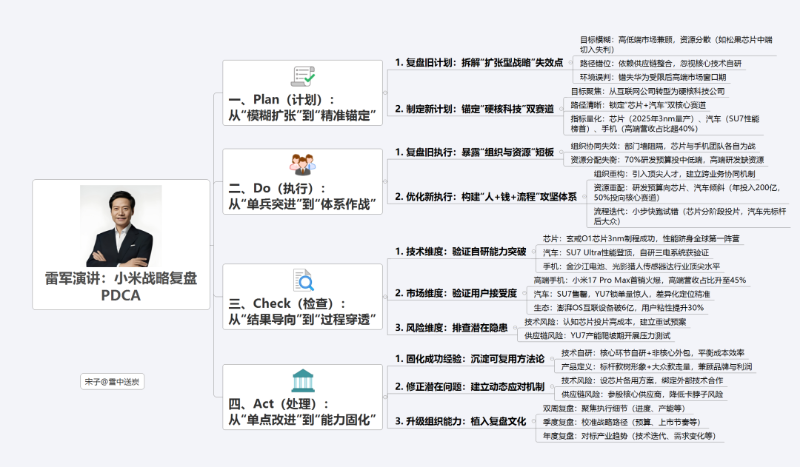This screenshot has height=467, width=800.
Task: Click leaf 技术风险:设芯片备用方案
Action: (642, 380)
